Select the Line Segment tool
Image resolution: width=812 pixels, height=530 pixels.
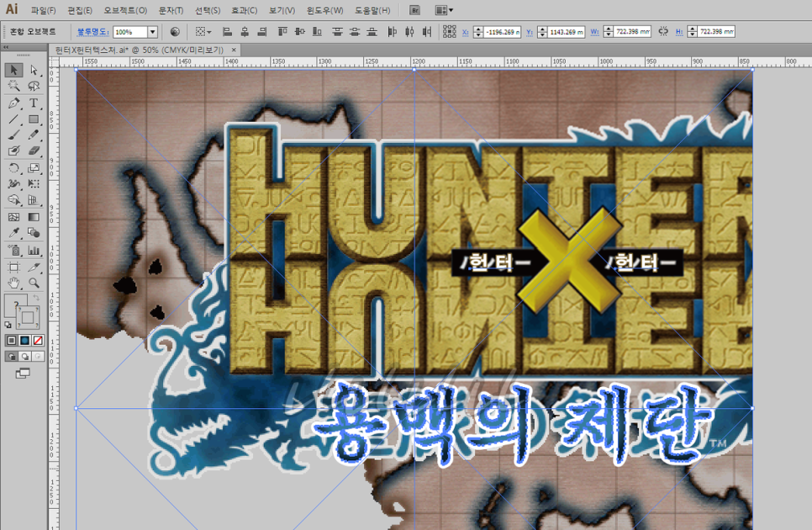pos(14,119)
